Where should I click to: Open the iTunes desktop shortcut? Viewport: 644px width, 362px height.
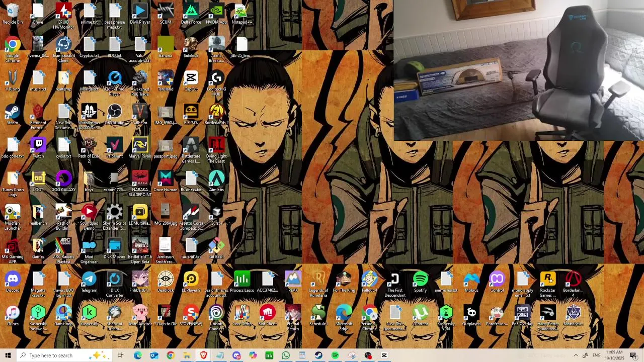[x=13, y=316]
